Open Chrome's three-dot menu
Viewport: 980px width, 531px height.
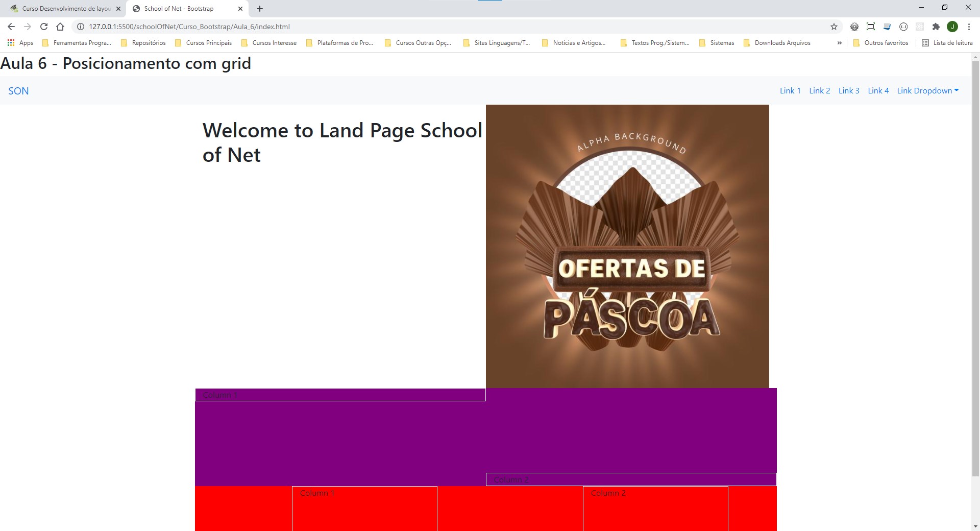(x=969, y=27)
